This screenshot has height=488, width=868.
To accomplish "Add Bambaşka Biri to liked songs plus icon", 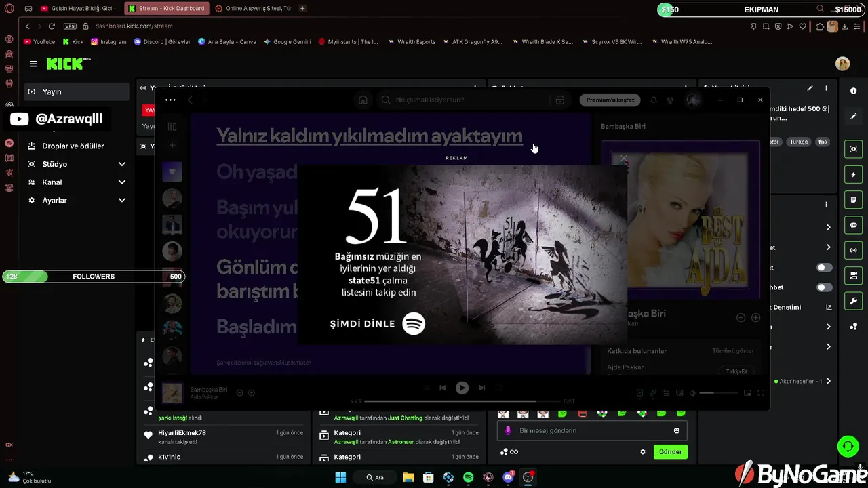I will point(755,318).
